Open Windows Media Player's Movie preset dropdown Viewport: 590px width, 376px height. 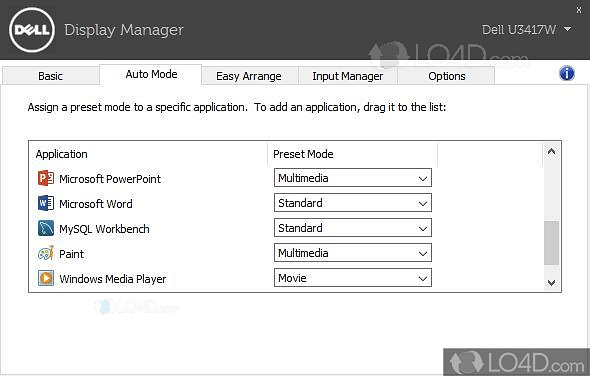(x=353, y=278)
